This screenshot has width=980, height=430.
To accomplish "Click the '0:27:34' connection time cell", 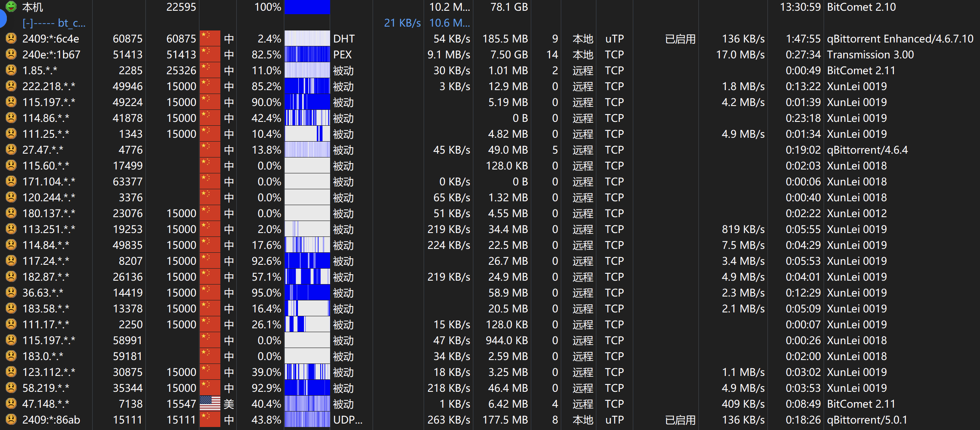I will [x=803, y=55].
